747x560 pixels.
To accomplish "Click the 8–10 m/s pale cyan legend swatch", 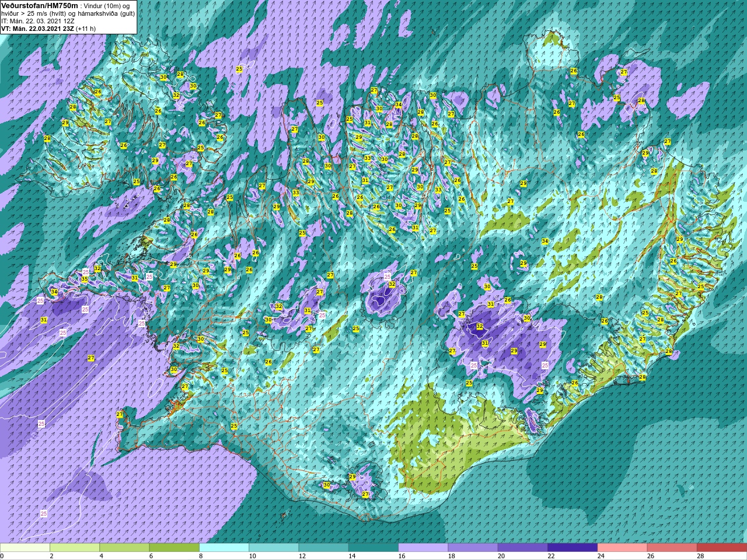I will (x=224, y=547).
